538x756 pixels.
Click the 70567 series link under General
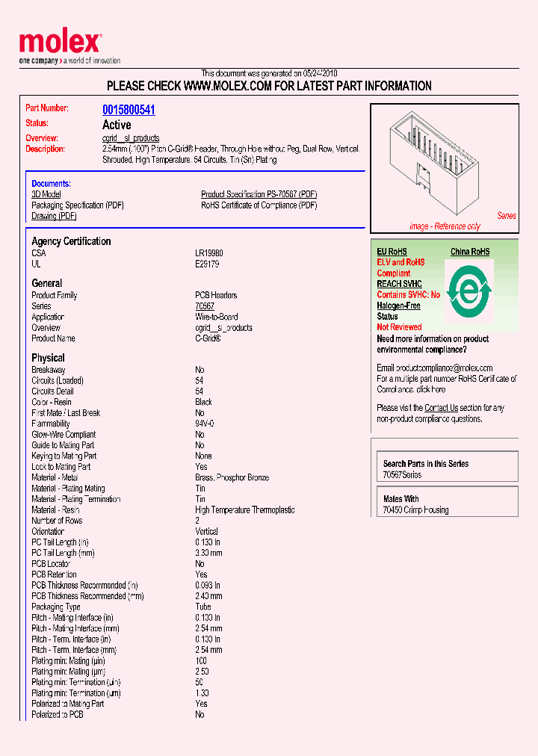205,306
